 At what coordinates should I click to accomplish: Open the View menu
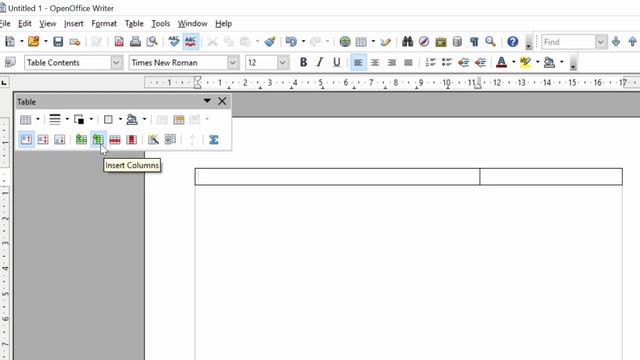[x=48, y=24]
